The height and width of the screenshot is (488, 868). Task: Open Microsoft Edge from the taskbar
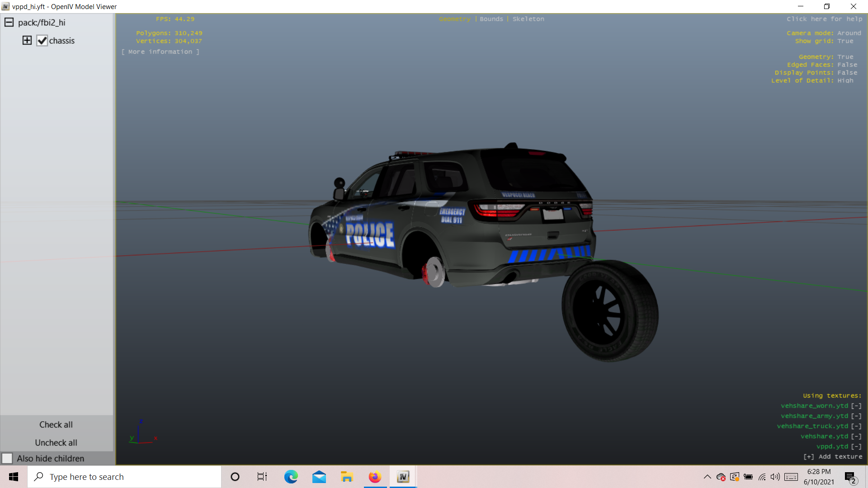point(291,477)
